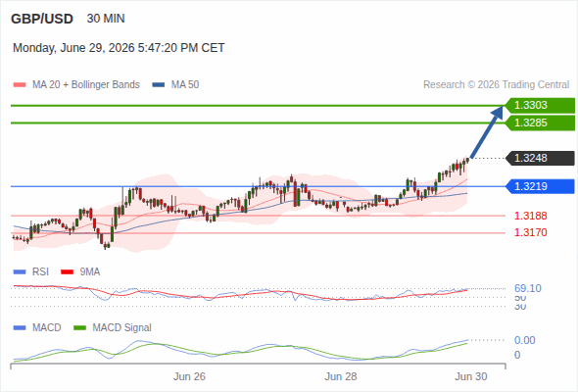The height and width of the screenshot is (392, 578).
Task: Click the Jun 30 date axis marker
Action: [x=471, y=376]
